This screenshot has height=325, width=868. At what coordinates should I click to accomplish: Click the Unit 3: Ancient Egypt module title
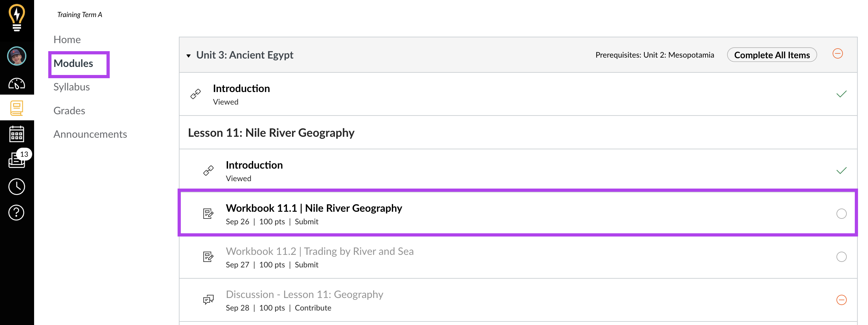click(x=245, y=55)
